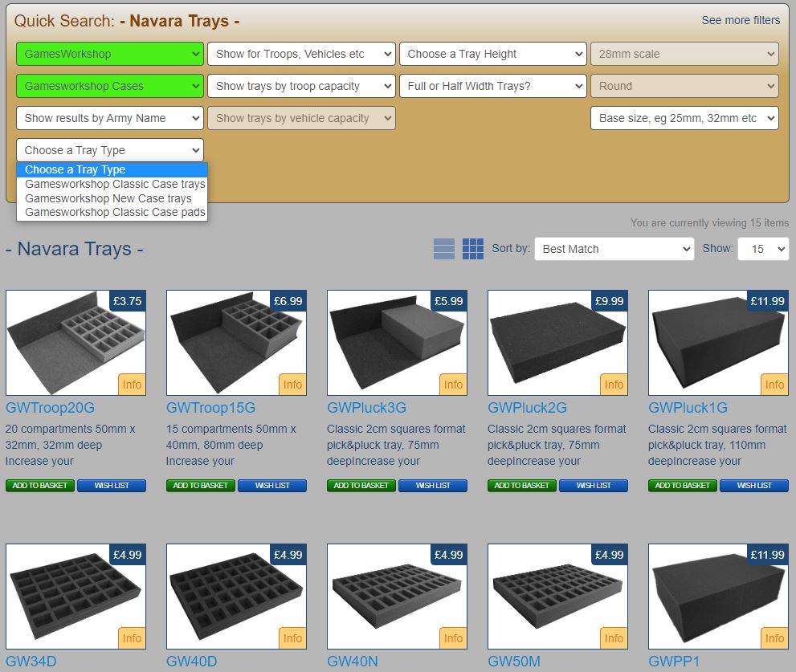The image size is (796, 672).
Task: Switch to list view layout icon
Action: click(x=444, y=249)
